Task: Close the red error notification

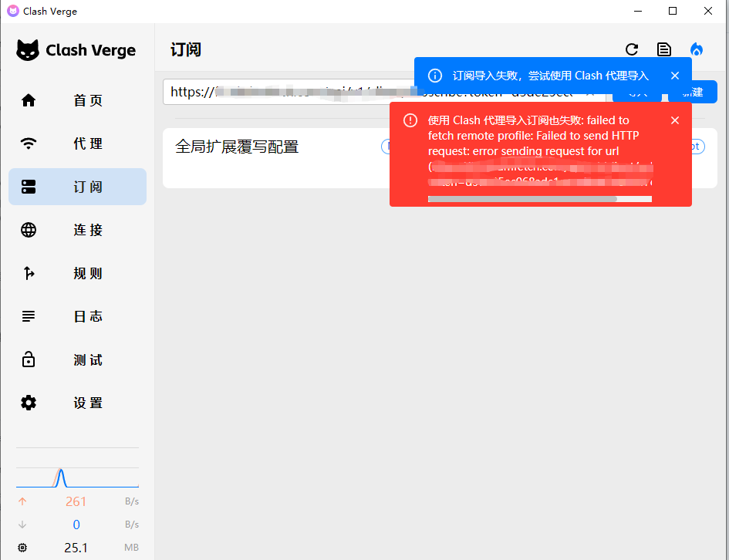Action: coord(675,120)
